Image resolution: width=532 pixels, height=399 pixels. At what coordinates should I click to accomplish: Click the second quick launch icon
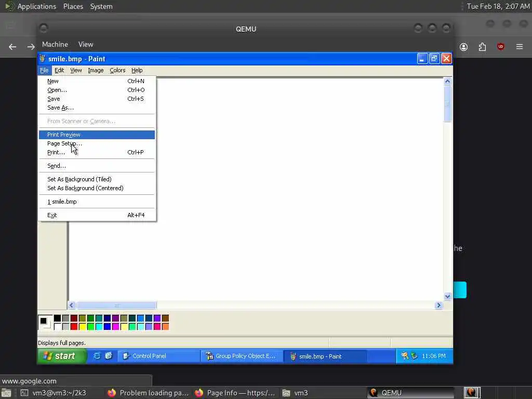pyautogui.click(x=109, y=356)
